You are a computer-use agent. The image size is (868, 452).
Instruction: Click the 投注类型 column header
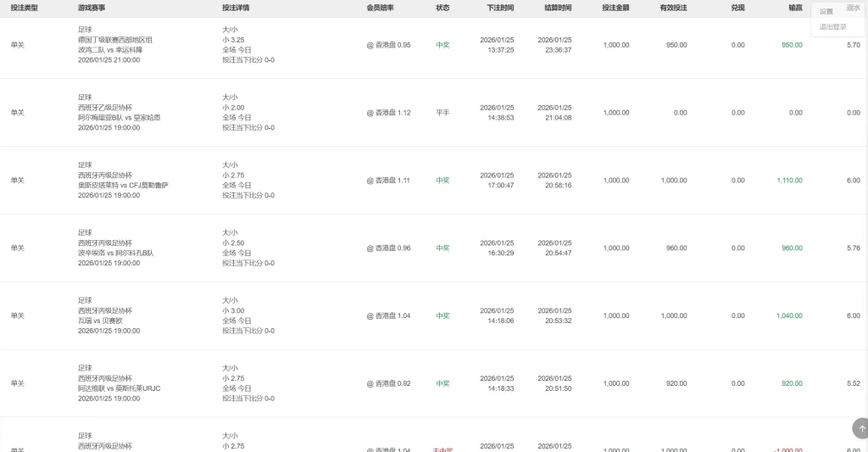(24, 8)
